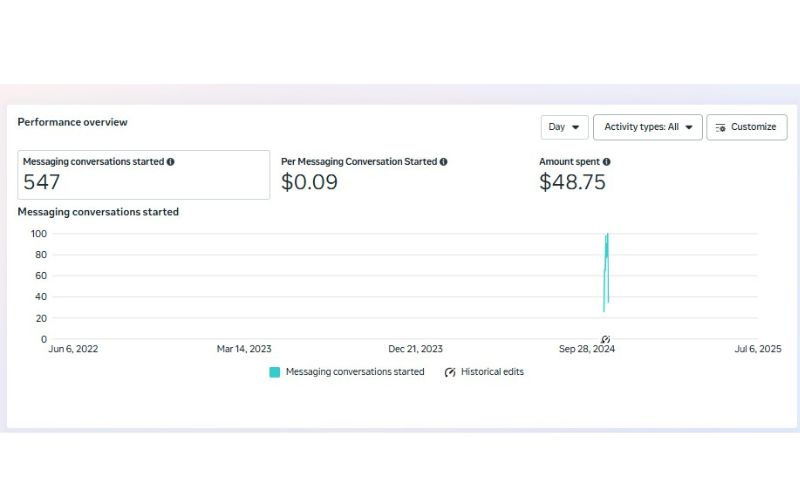Click the Jun 6, 2022 axis label
Image resolution: width=800 pixels, height=500 pixels.
pos(74,349)
